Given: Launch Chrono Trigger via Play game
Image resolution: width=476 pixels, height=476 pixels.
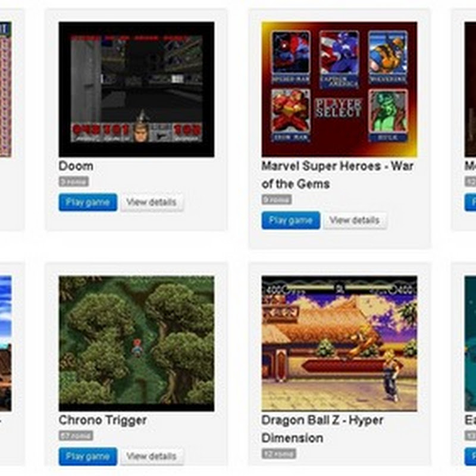Looking at the screenshot, I should 87,456.
